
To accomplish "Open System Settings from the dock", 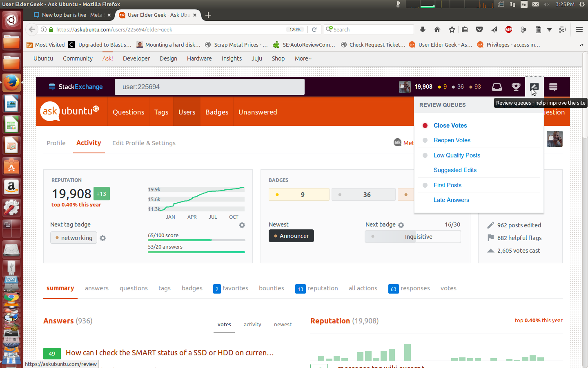I will coord(11,208).
